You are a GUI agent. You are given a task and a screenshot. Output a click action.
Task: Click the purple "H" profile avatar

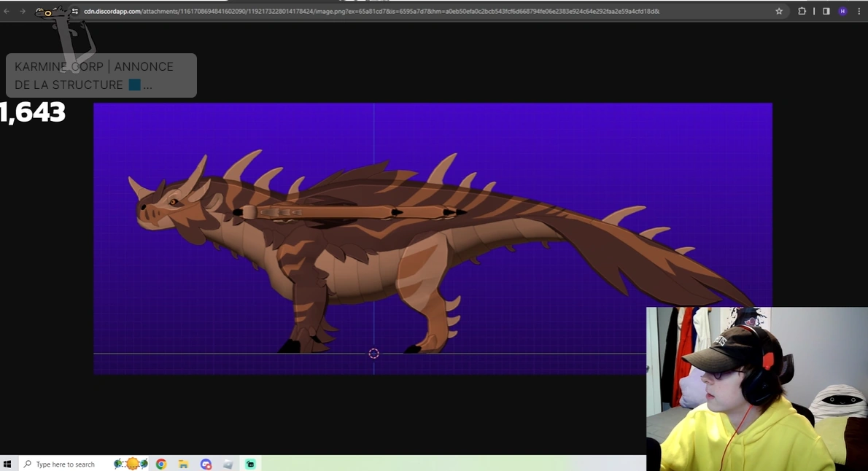(842, 11)
